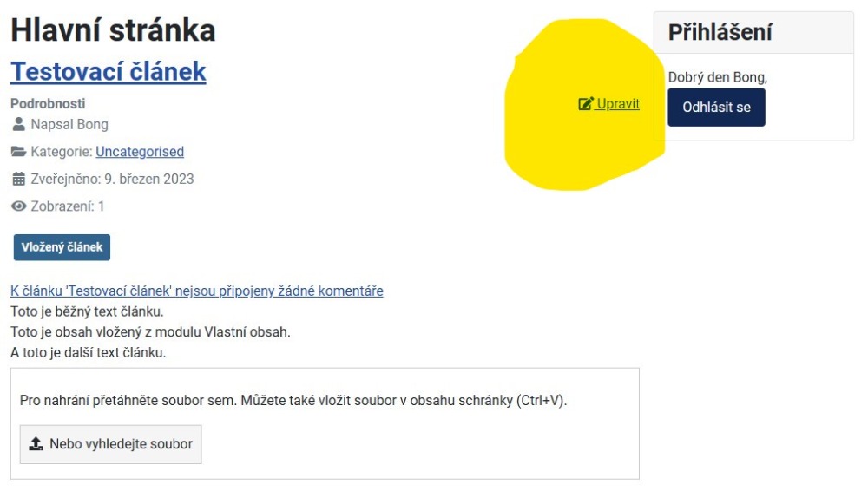Click the calendar icon beside Zveřejněno
Screen dimensions: 868x491
pos(18,180)
